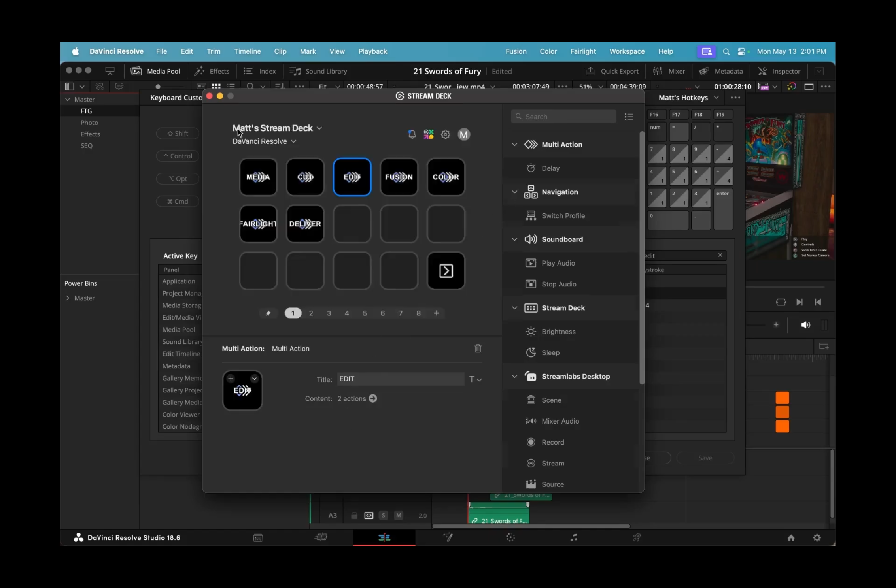Open the M user profile avatar
The image size is (896, 588).
(x=463, y=134)
